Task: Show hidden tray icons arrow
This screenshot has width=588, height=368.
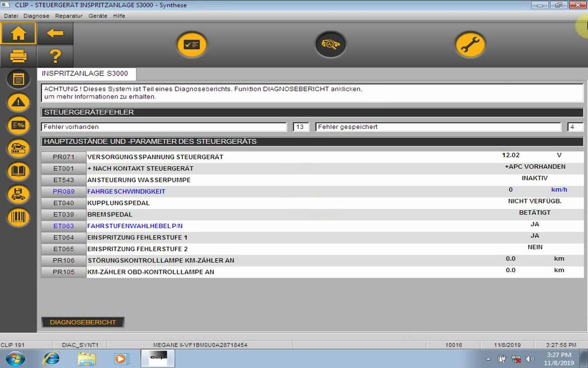Action: tap(488, 359)
